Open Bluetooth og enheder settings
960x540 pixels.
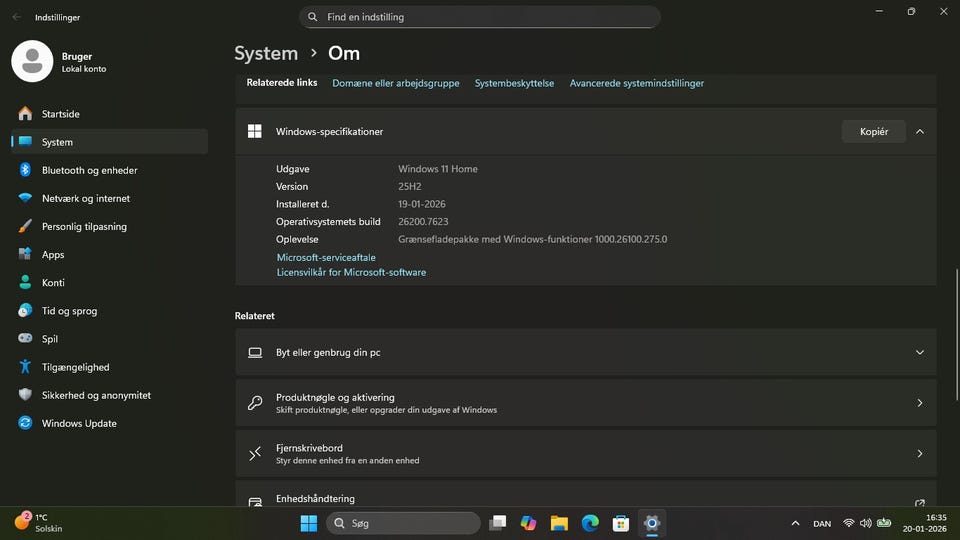(x=89, y=170)
